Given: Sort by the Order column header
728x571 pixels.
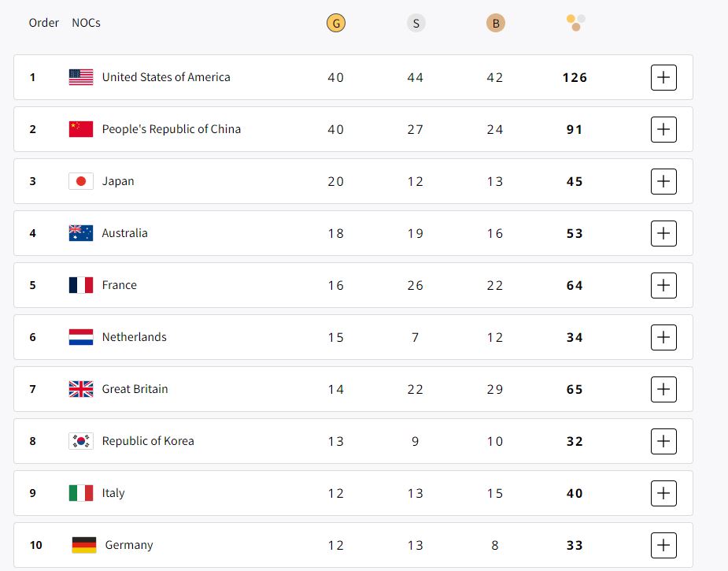Looking at the screenshot, I should [44, 23].
